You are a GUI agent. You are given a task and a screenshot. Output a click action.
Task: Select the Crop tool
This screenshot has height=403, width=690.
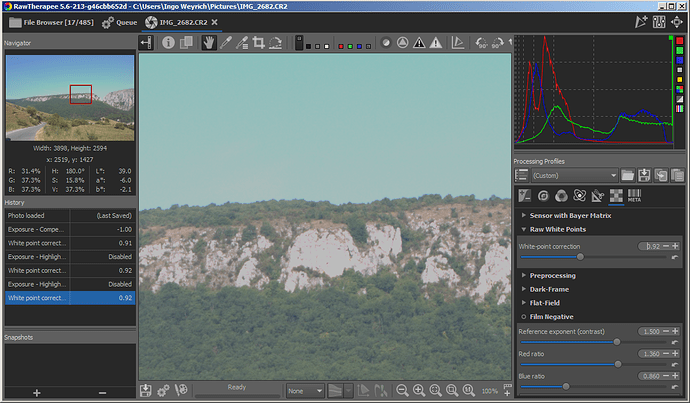[258, 43]
